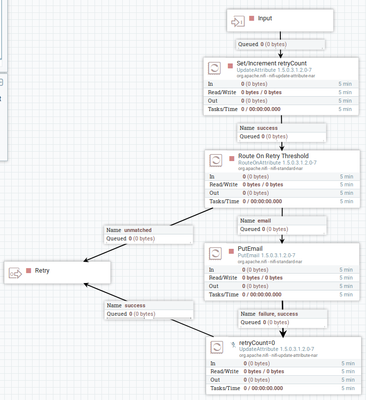
Task: Click the Read/Write row of retryCount=0 processor
Action: [283, 371]
